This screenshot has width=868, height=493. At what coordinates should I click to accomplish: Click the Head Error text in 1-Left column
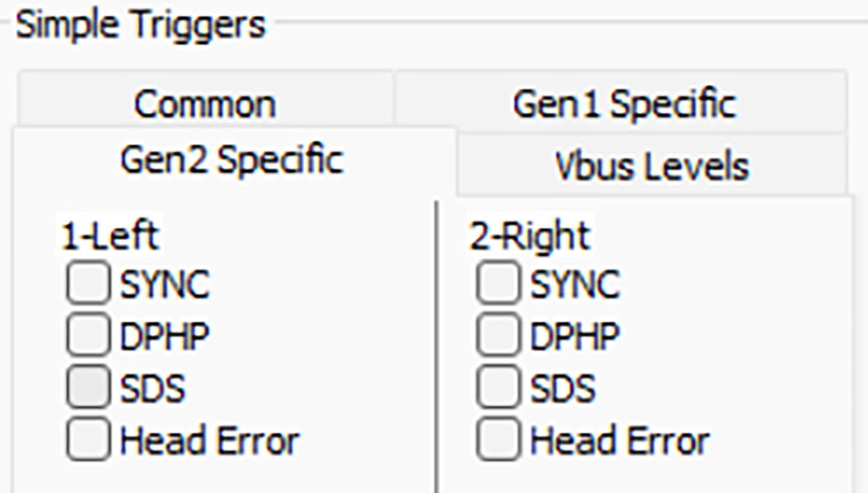click(x=209, y=440)
